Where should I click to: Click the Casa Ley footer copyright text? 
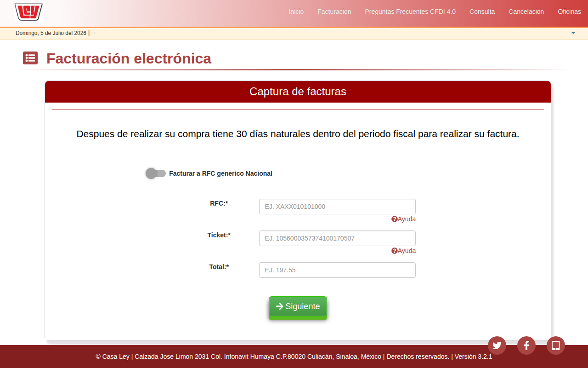click(x=294, y=356)
